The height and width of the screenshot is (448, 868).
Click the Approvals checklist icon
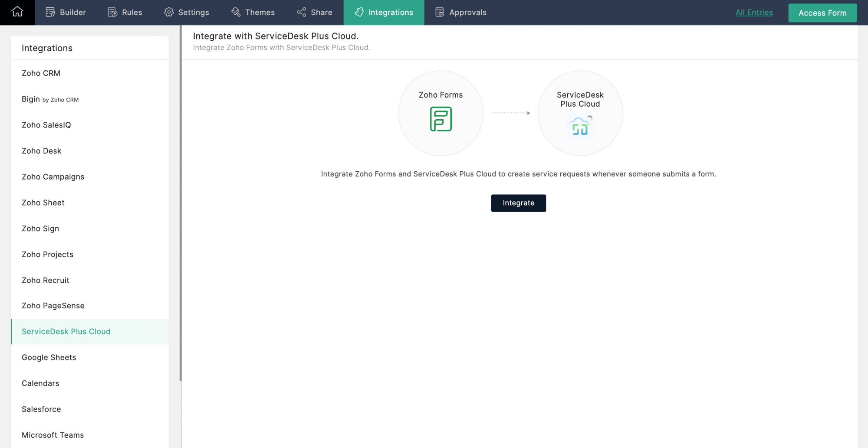[440, 12]
